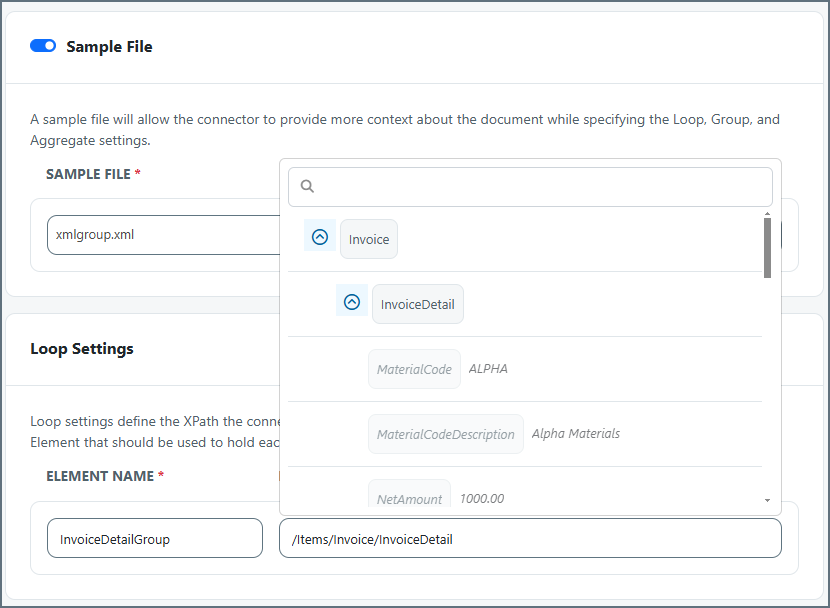Click the xmlgroup.xml sample file field
The image size is (830, 608).
tap(160, 235)
